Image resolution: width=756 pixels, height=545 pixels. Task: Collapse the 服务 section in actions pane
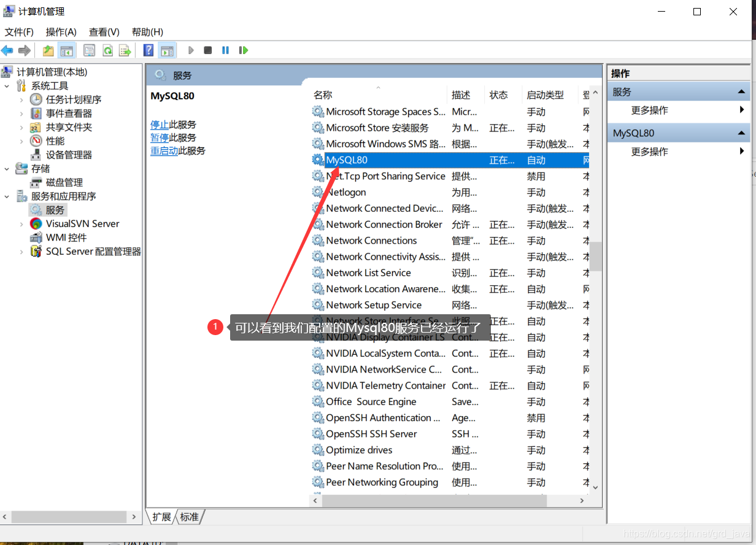pyautogui.click(x=741, y=92)
